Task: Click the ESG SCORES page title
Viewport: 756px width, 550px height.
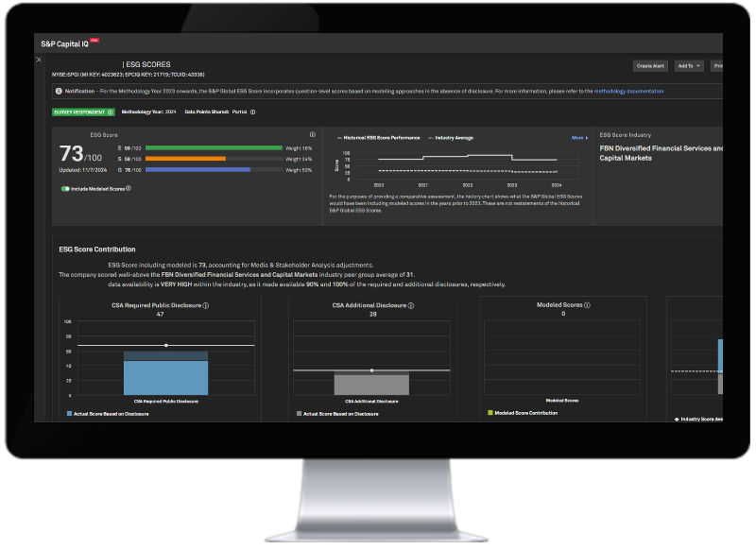Action: click(146, 64)
